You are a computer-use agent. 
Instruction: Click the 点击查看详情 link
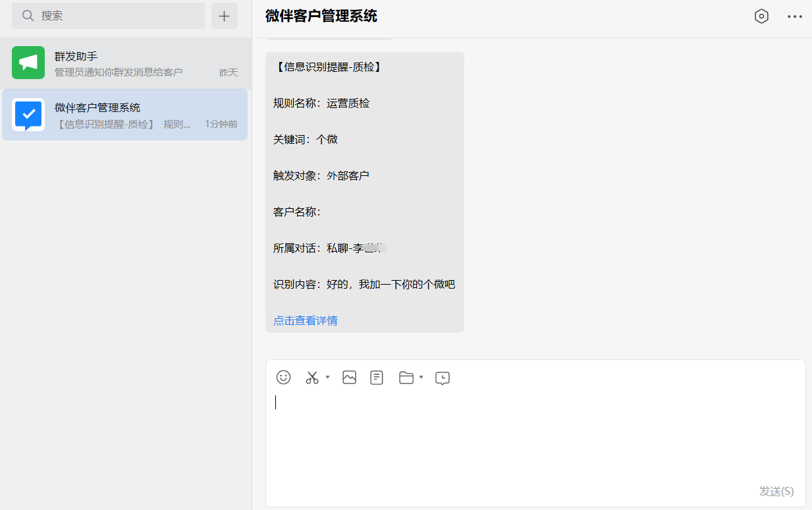(x=306, y=321)
